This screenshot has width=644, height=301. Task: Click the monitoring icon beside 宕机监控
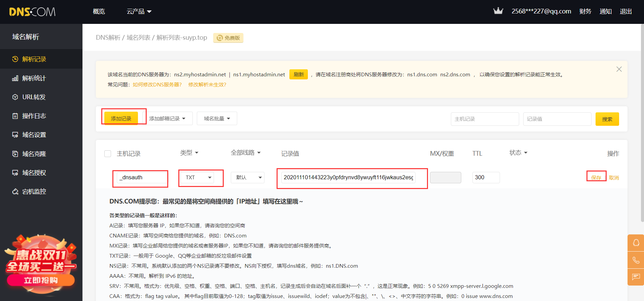pos(15,192)
